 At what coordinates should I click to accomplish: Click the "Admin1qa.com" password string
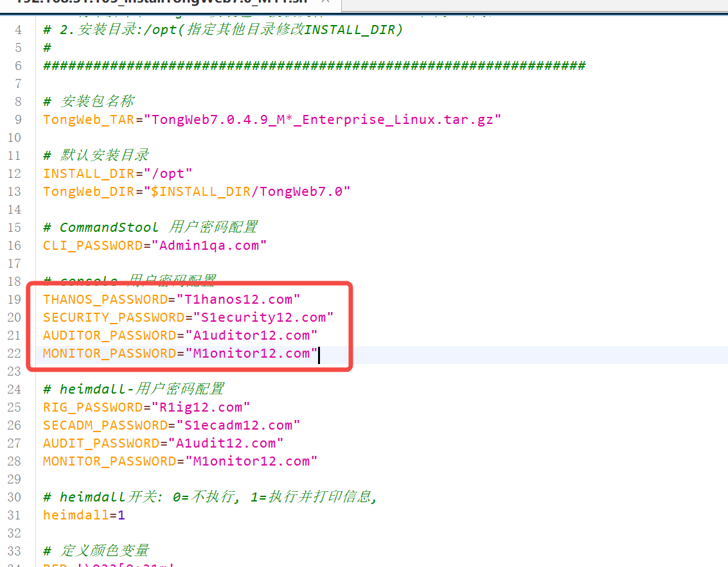coord(209,245)
